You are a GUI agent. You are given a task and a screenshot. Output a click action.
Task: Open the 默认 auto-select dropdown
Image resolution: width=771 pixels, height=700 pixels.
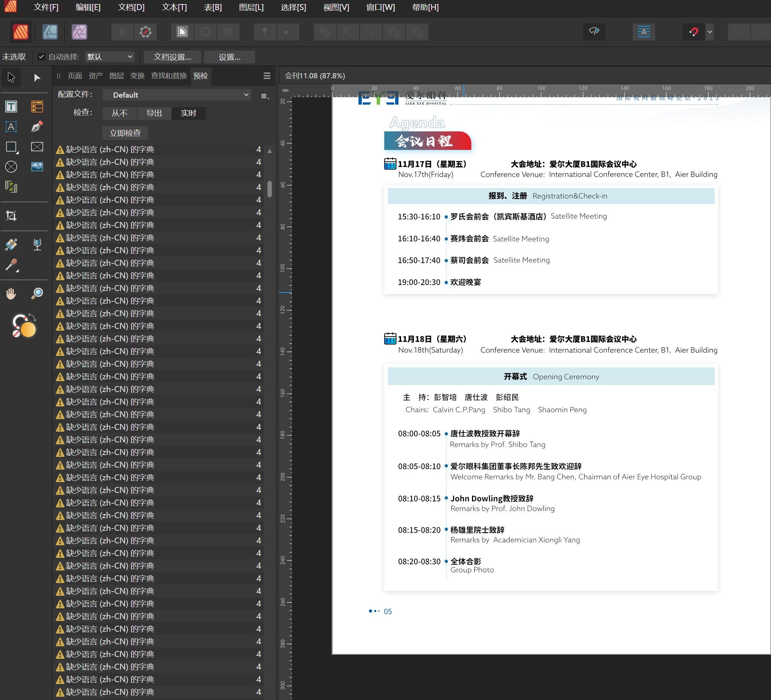(x=110, y=57)
